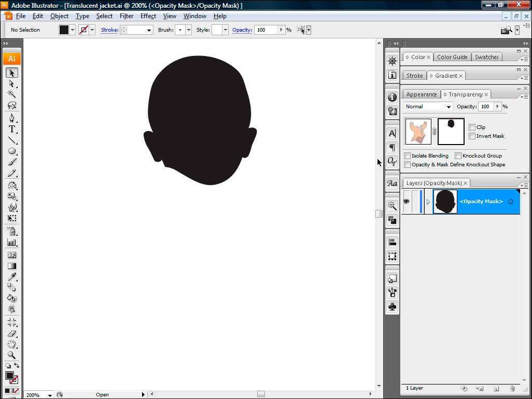This screenshot has height=399, width=532.
Task: Pick the Lasso tool
Action: pos(11,105)
